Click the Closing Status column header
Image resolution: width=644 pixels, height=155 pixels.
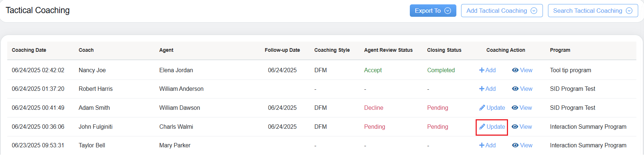coord(444,50)
